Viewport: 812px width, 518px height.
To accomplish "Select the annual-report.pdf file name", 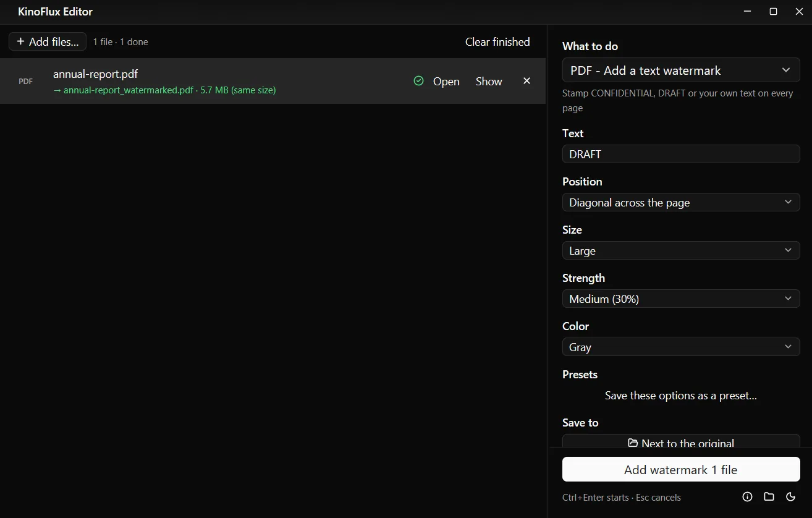I will pyautogui.click(x=95, y=74).
